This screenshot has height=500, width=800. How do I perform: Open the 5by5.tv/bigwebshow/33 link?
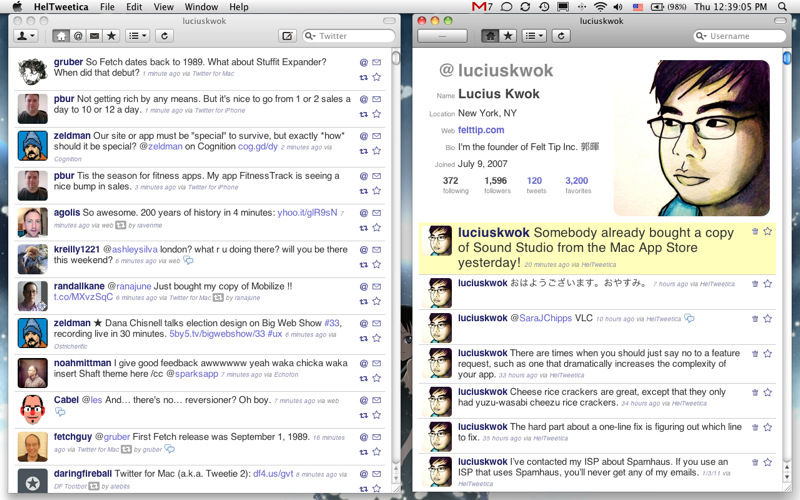[217, 334]
